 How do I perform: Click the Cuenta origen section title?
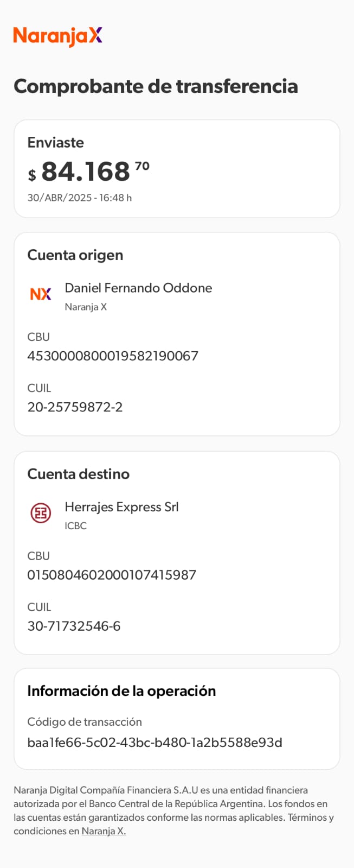tap(75, 255)
